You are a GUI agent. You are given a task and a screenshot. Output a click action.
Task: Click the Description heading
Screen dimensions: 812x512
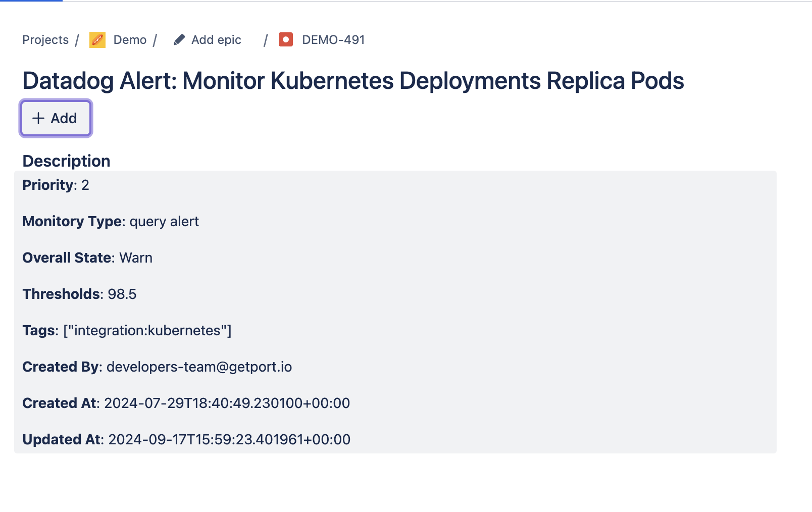66,161
